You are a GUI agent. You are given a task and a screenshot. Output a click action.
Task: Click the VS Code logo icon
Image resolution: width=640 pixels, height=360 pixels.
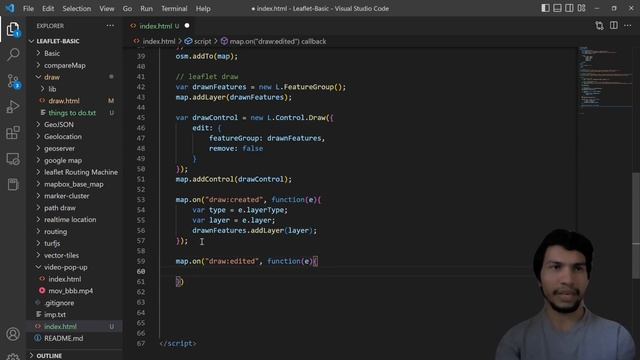[10, 8]
